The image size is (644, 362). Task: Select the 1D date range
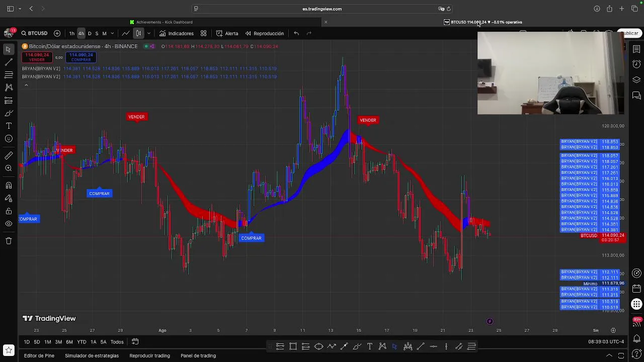(27, 342)
